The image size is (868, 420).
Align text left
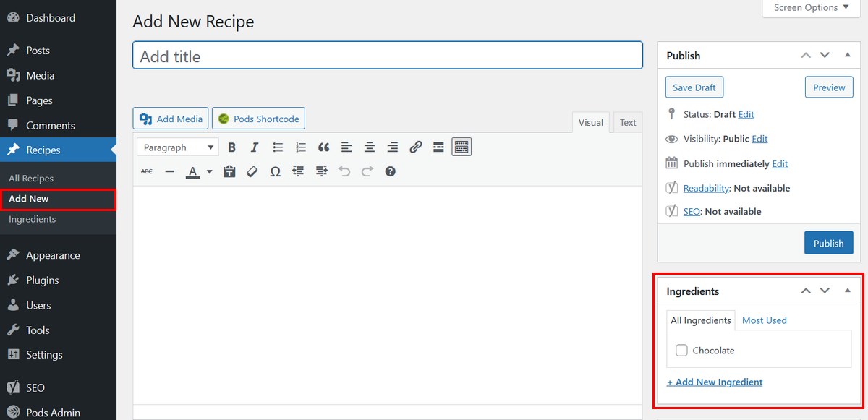tap(346, 147)
